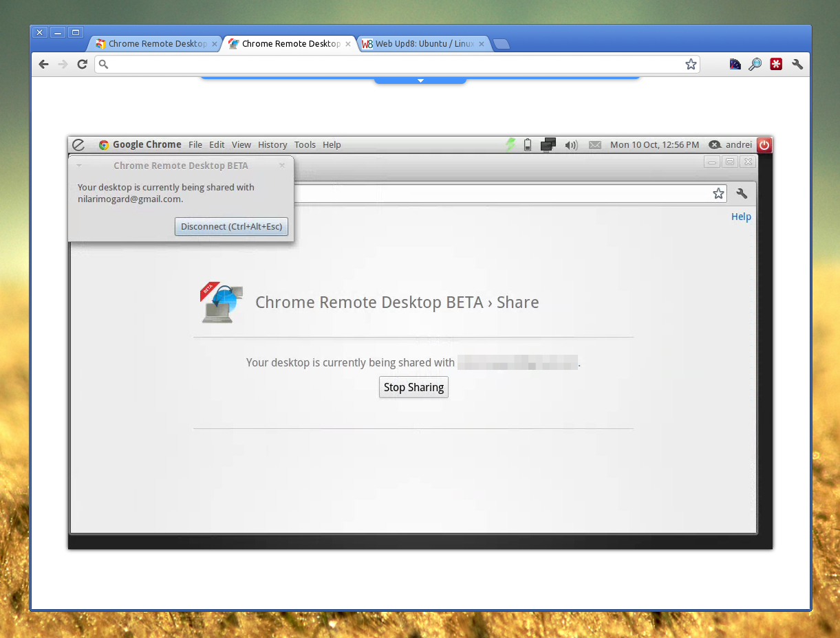Click the green lightning bolt indicator
This screenshot has height=638, width=840.
pyautogui.click(x=510, y=144)
